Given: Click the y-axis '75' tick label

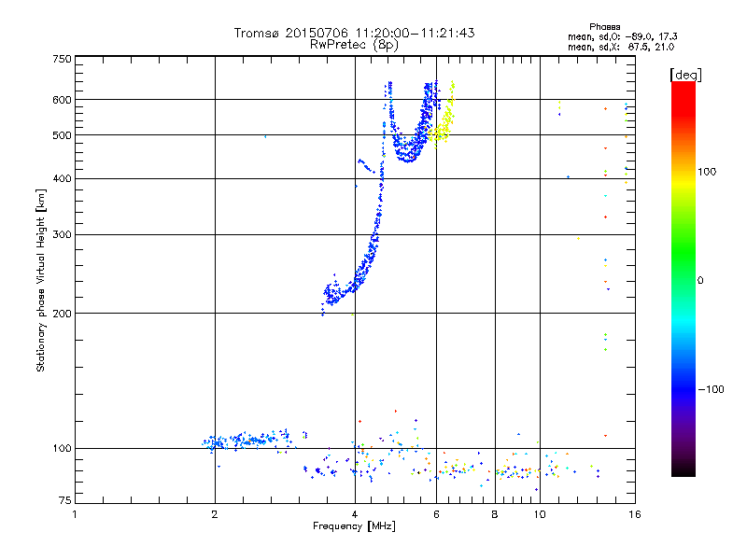Looking at the screenshot, I should click(65, 500).
